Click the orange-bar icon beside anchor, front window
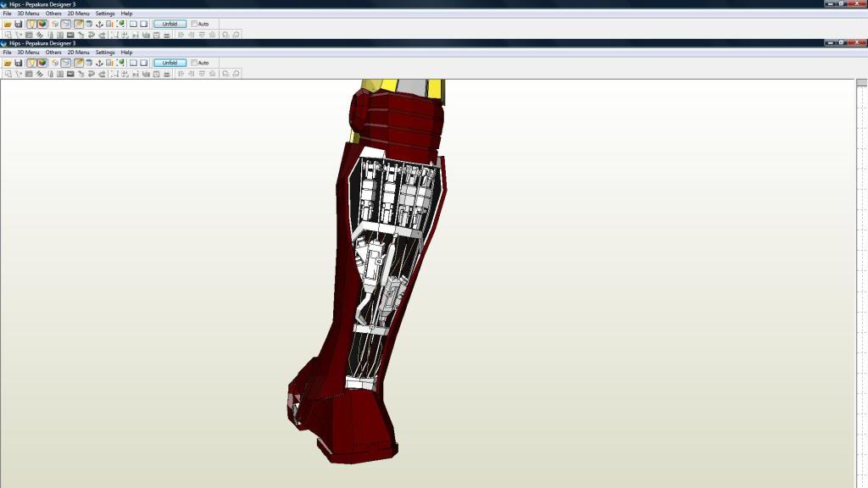The width and height of the screenshot is (868, 488). coord(109,63)
